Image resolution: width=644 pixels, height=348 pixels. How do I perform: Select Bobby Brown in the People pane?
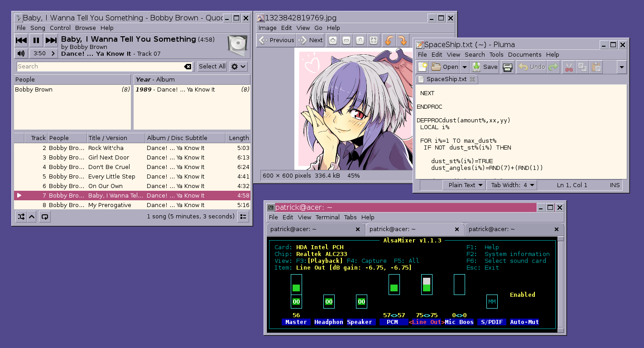coord(72,90)
